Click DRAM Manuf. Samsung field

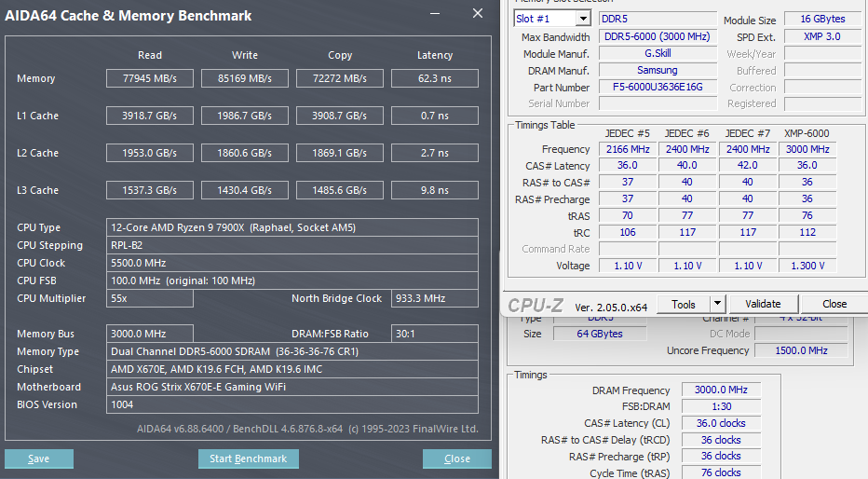(x=658, y=70)
